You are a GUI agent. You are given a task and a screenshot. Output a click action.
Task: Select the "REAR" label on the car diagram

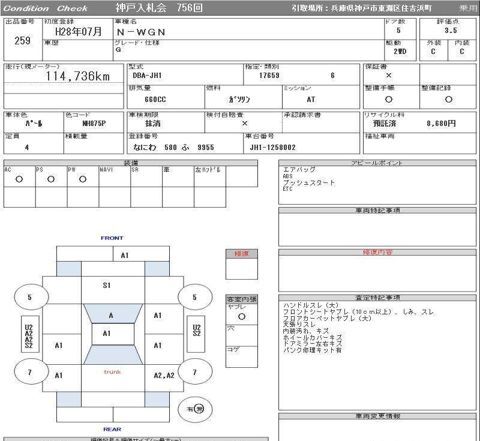point(112,429)
